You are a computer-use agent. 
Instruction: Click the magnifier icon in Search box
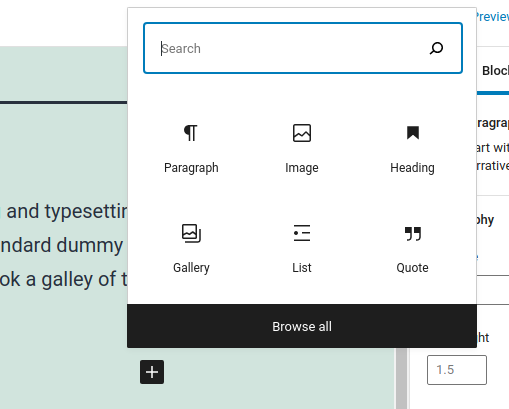pos(436,48)
